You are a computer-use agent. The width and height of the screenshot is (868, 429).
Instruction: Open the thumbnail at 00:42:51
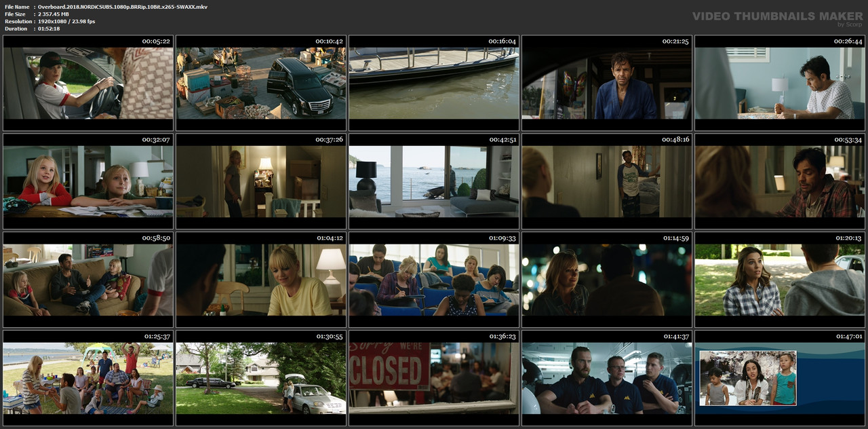coord(434,181)
